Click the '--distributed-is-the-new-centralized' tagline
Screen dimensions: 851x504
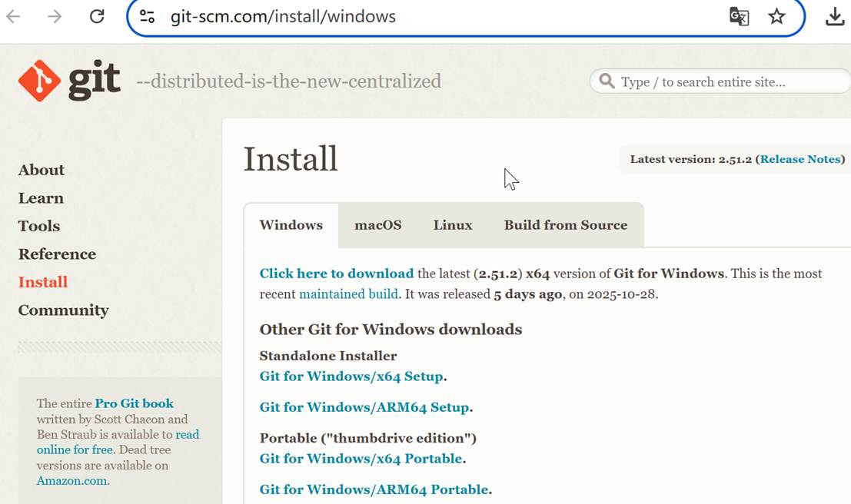point(289,81)
